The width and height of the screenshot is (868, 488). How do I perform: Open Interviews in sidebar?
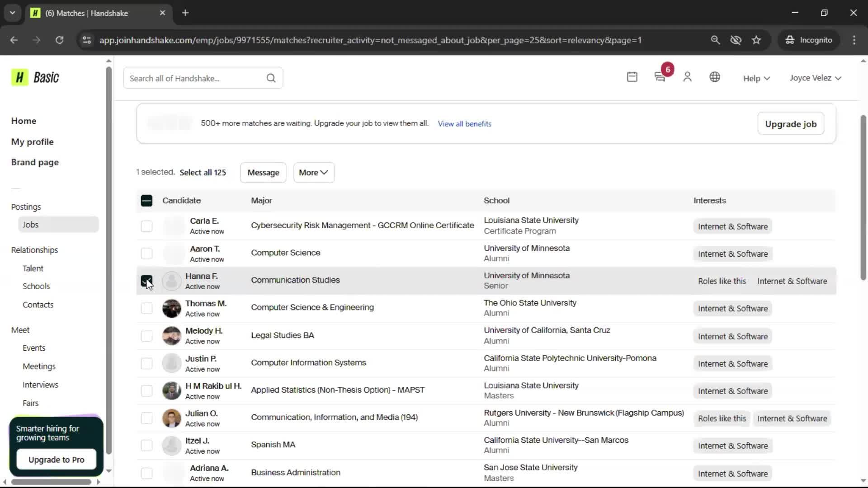click(40, 385)
